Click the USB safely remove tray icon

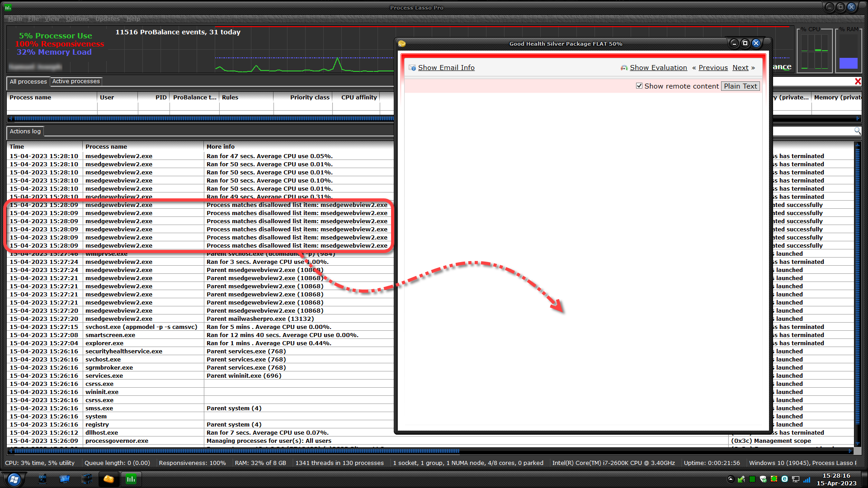tap(741, 479)
